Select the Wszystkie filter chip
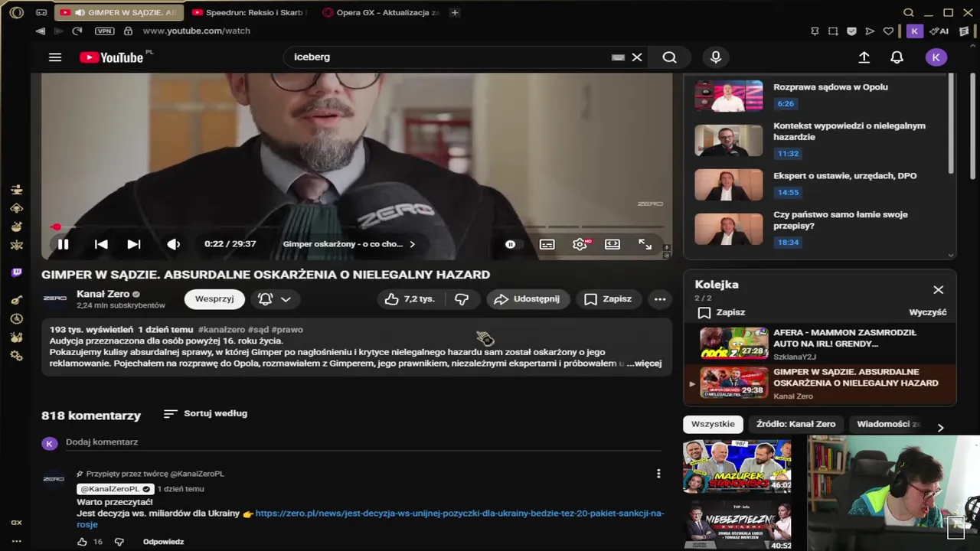 [x=713, y=424]
